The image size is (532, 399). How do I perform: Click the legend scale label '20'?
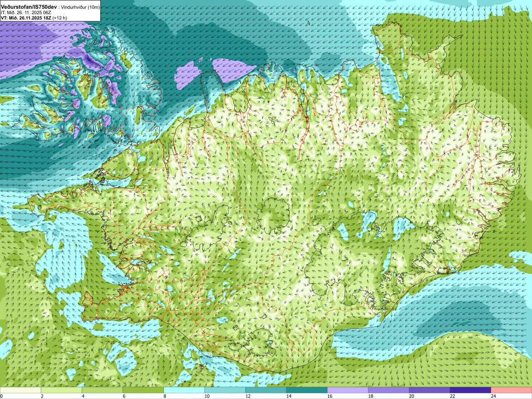411,396
